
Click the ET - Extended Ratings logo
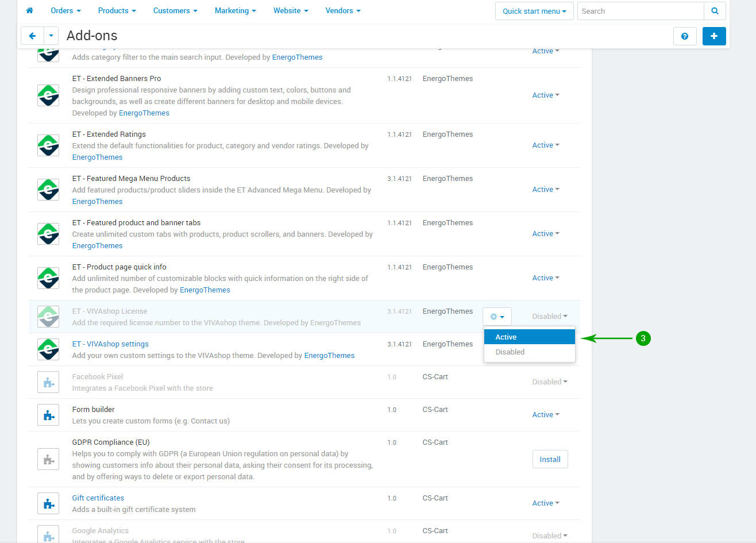(x=48, y=145)
